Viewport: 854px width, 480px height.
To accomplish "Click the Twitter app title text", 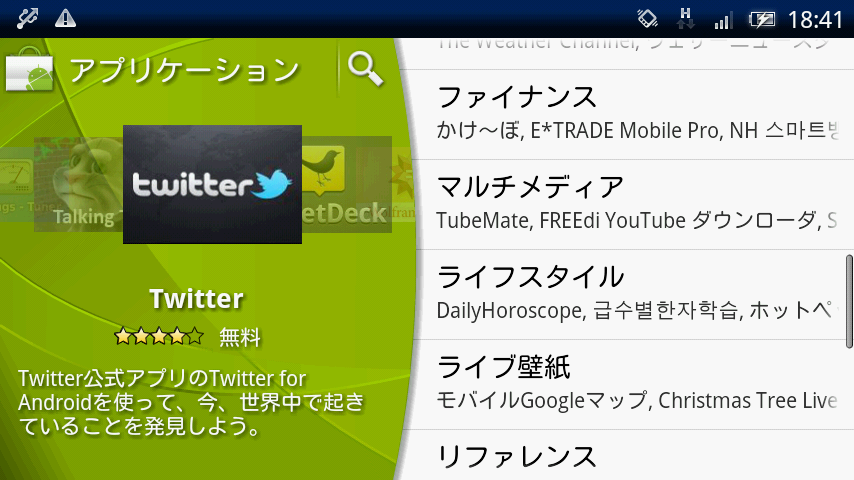I will (197, 299).
